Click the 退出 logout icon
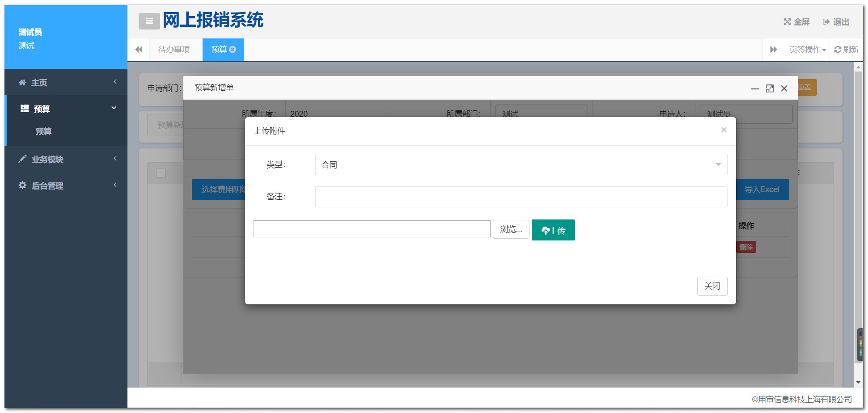868x413 pixels. (x=826, y=22)
